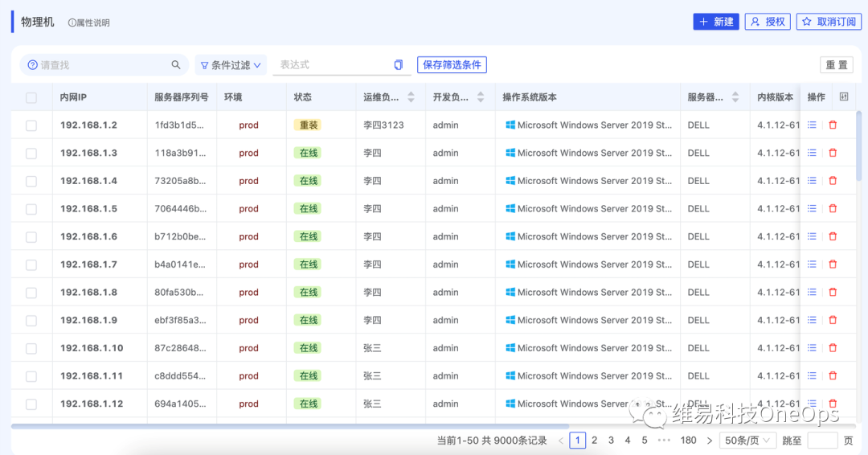Viewport: 868px width, 455px height.
Task: Click the 内网IP column header
Action: [x=73, y=97]
